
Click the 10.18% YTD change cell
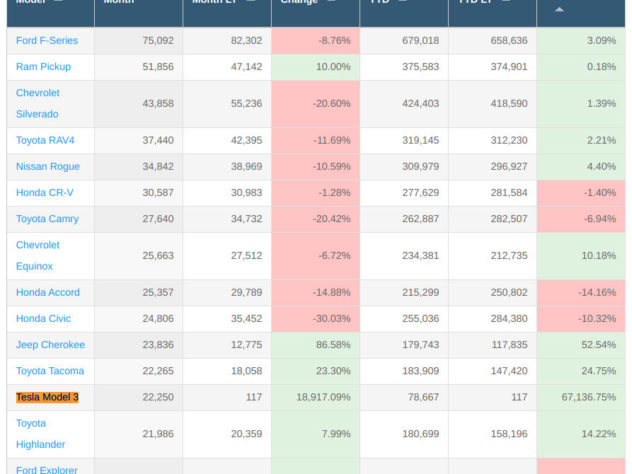[x=581, y=256]
